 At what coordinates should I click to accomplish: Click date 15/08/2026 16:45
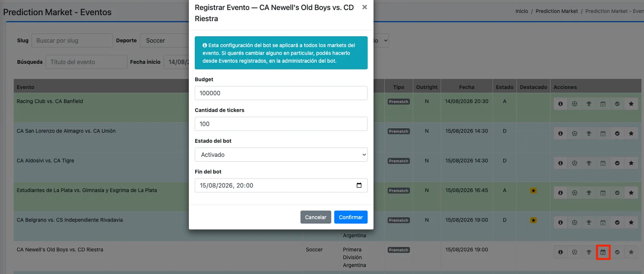466,190
